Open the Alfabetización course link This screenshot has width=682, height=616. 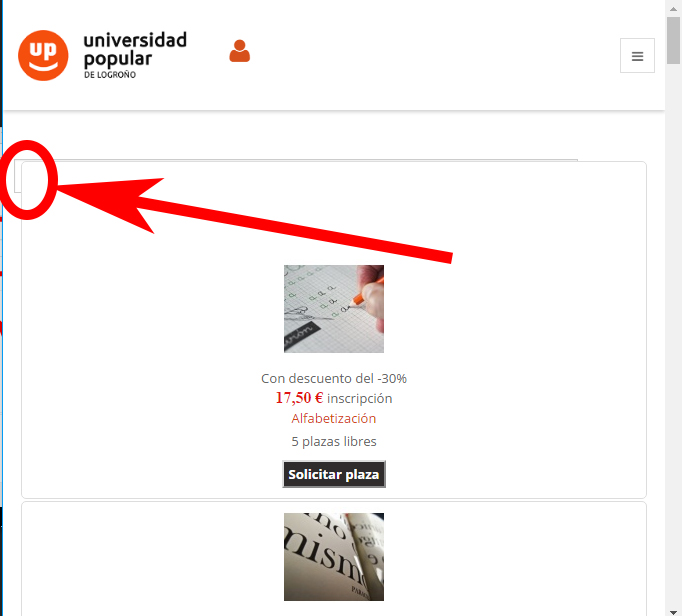click(334, 418)
